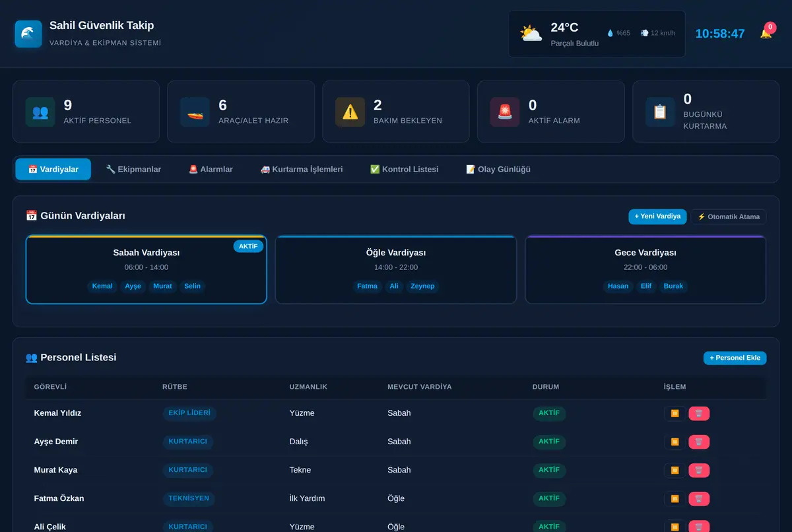Select the Kontrol Listesi tab
The image size is (792, 532).
coord(404,170)
